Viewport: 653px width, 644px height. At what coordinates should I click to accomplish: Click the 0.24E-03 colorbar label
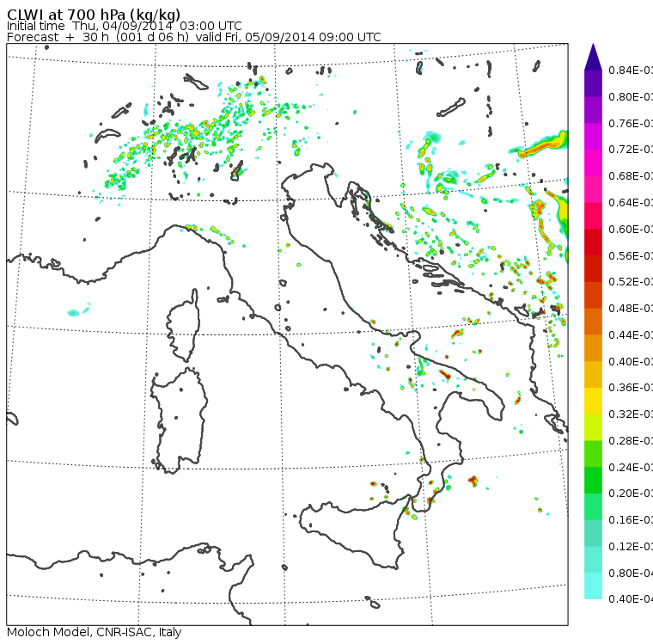click(631, 467)
